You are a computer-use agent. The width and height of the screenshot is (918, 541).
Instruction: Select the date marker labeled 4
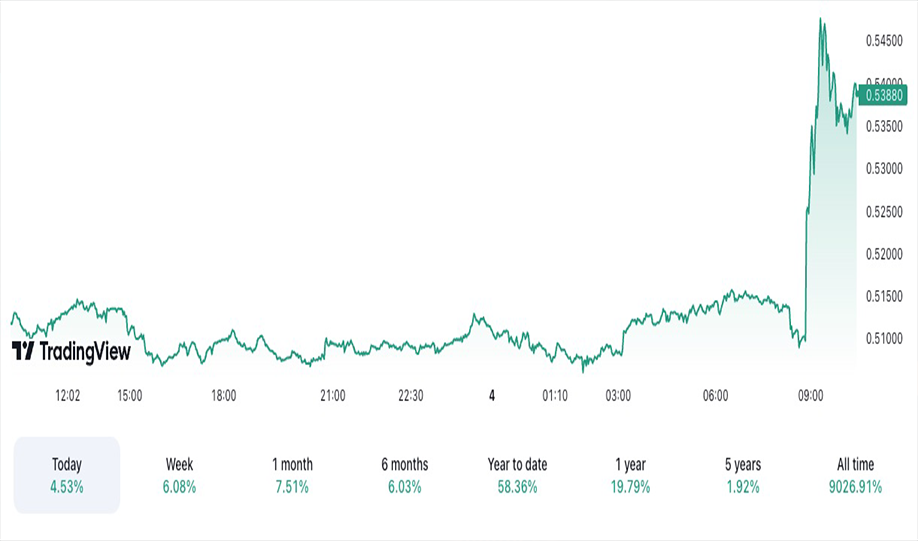(492, 396)
